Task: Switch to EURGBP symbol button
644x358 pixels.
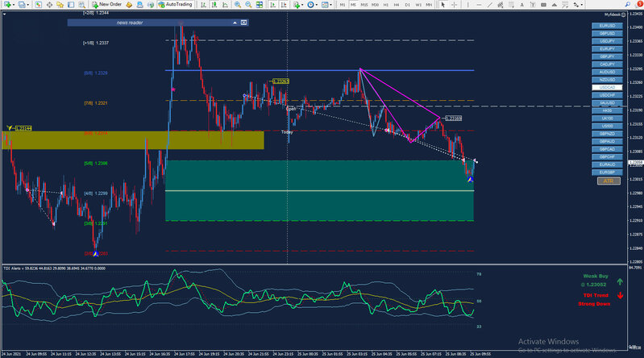Action: [x=607, y=173]
